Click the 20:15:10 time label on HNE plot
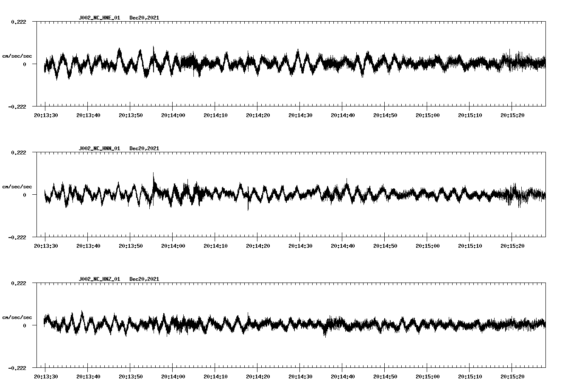The width and height of the screenshot is (576, 392). 470,115
